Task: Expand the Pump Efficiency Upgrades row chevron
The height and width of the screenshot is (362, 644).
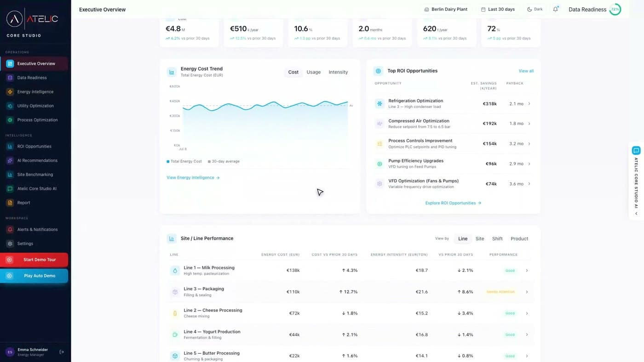Action: click(x=529, y=164)
